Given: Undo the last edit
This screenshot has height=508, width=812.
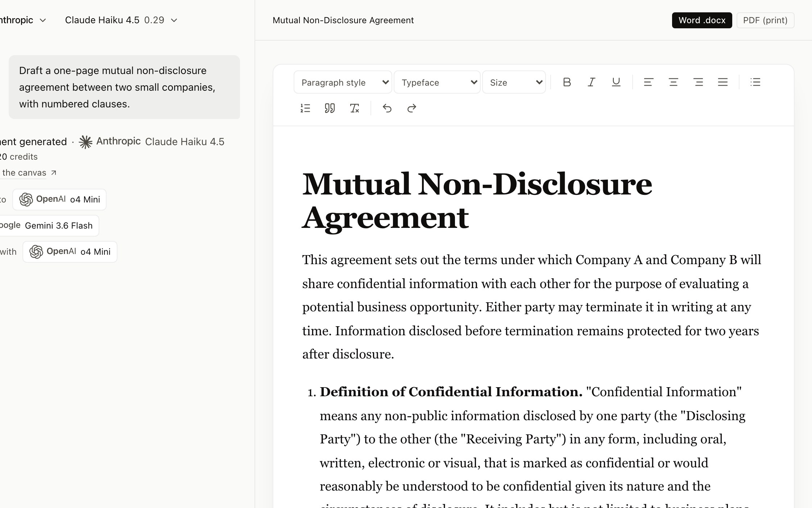Looking at the screenshot, I should coord(387,108).
